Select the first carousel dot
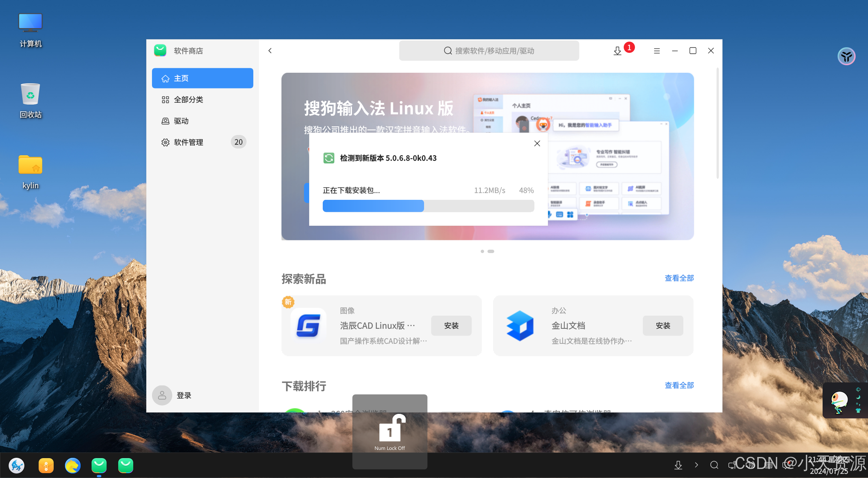 click(482, 251)
